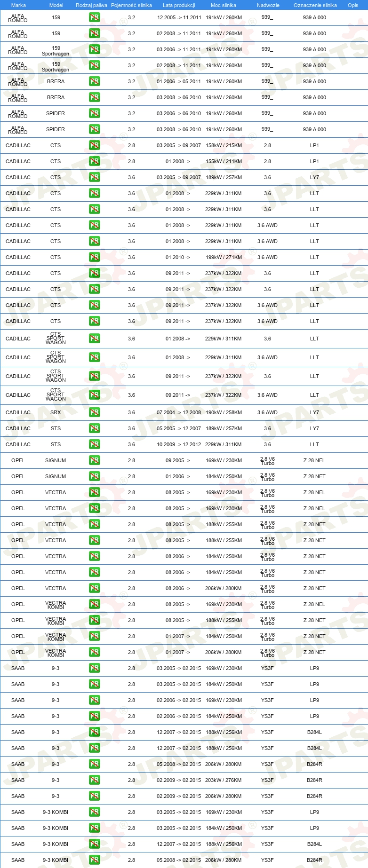
Task: Click the '01.2006 -> 05.2011' production years cell
Action: pyautogui.click(x=179, y=81)
